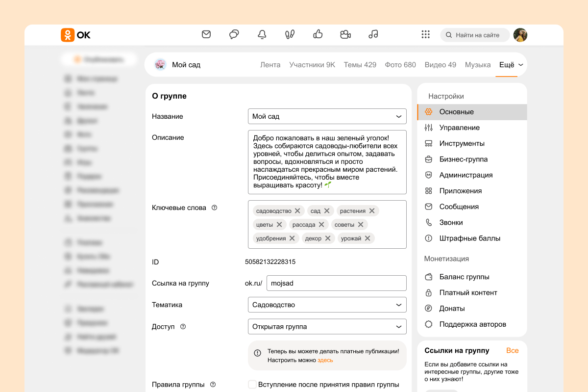Switch to the Фото 680 tab
The height and width of the screenshot is (392, 588).
(x=400, y=65)
